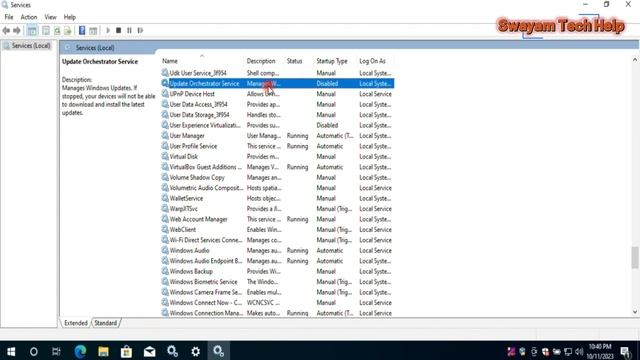
Task: Click the scroll down arrow of services list
Action: point(635,312)
